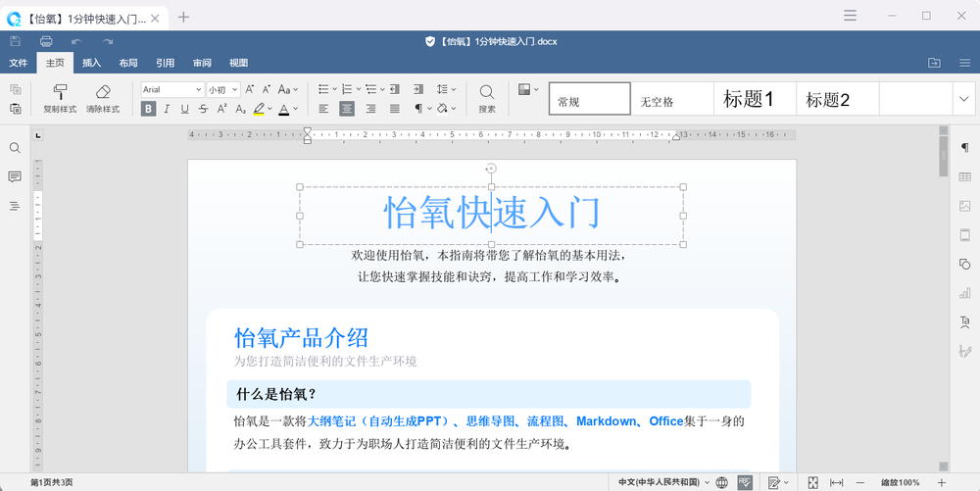This screenshot has height=491, width=980.
Task: Apply the 标题1 style
Action: [x=749, y=99]
